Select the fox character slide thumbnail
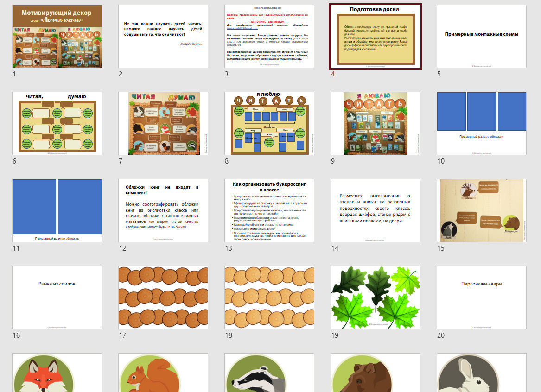 click(x=57, y=373)
